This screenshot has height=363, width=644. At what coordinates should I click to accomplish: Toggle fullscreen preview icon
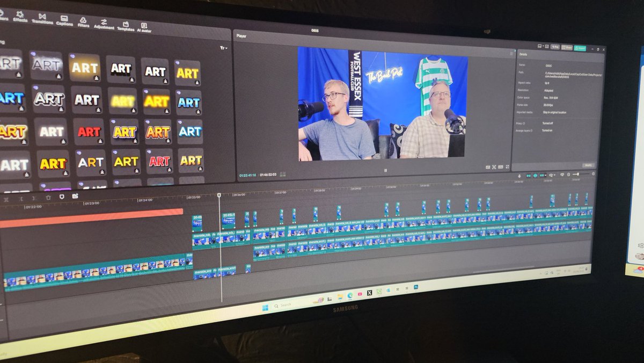[507, 168]
